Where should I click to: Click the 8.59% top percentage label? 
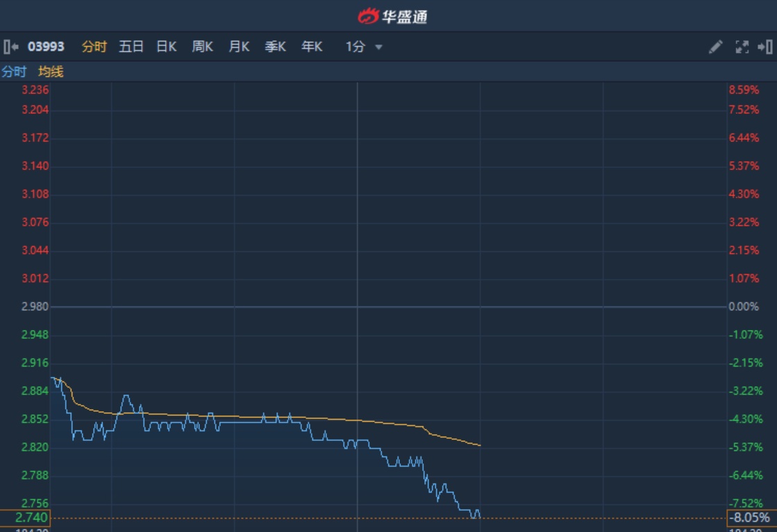coord(743,90)
